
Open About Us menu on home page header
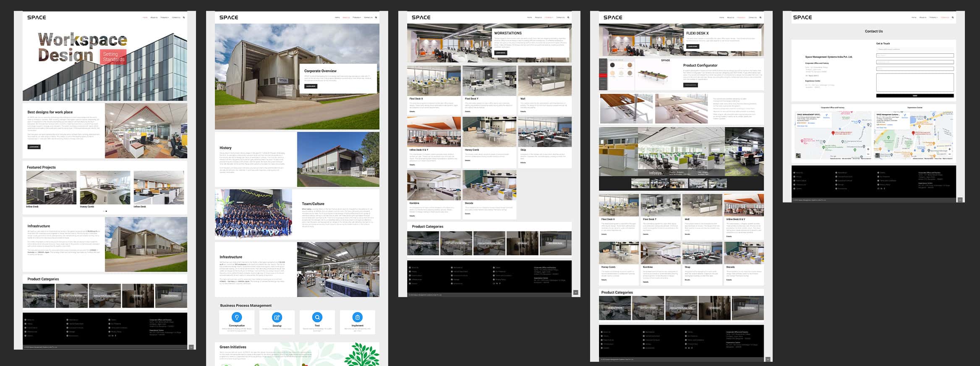154,18
